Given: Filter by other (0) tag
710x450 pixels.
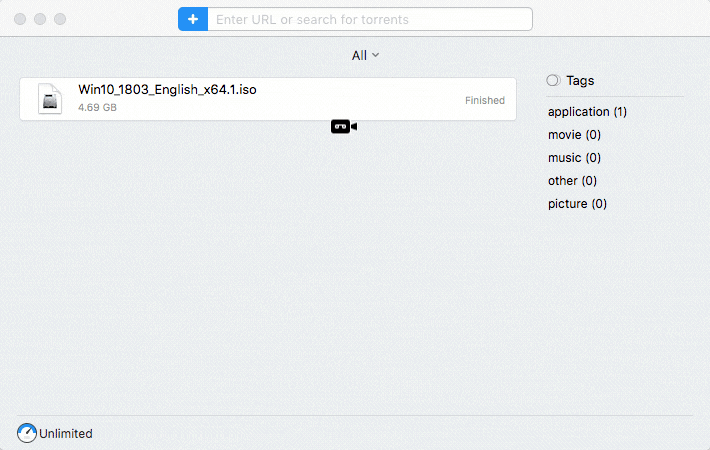Looking at the screenshot, I should point(572,181).
